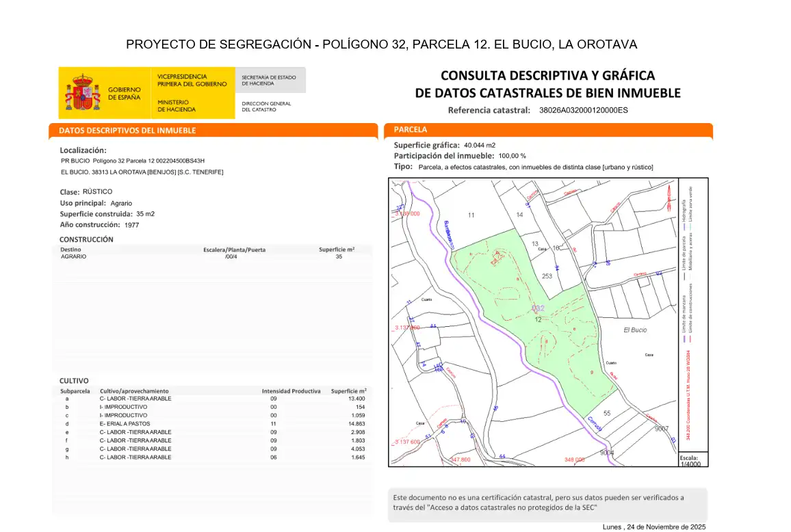Click the Superficie construida value '35 m2'

click(x=145, y=214)
